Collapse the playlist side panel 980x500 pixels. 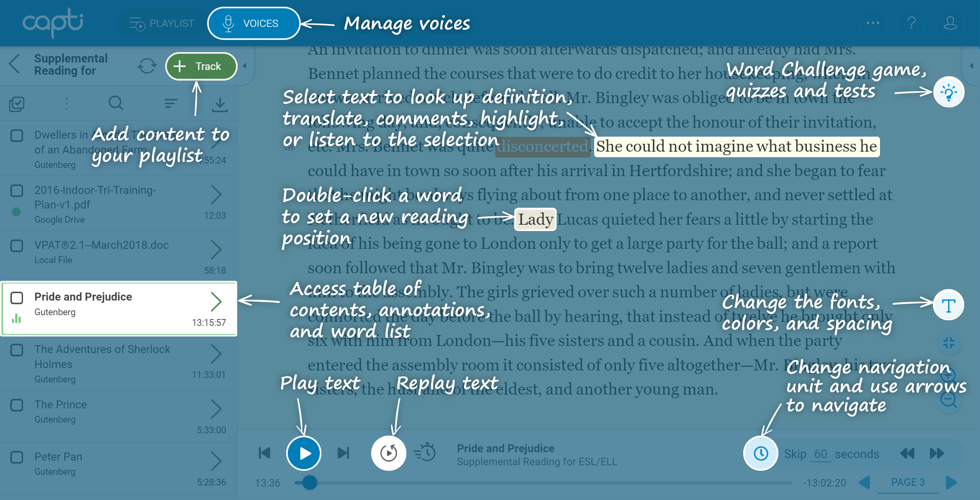pos(245,66)
